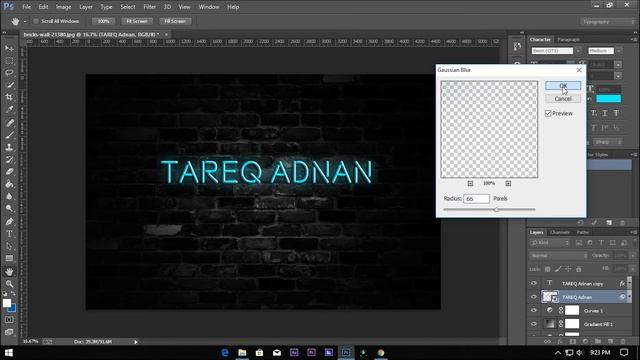
Task: Toggle lock all padlock icon
Action: click(x=579, y=269)
